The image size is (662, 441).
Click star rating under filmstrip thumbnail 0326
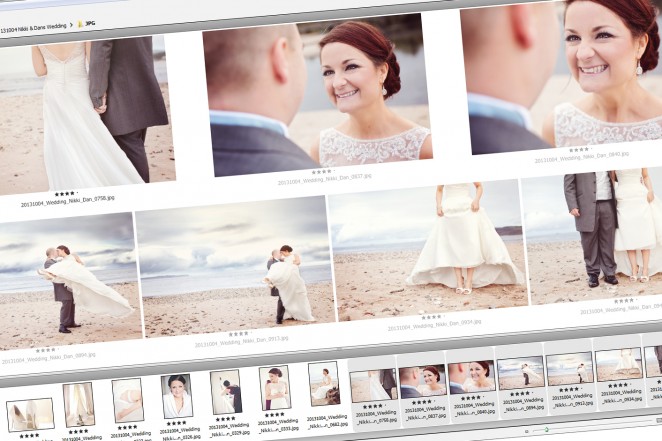pos(176,423)
